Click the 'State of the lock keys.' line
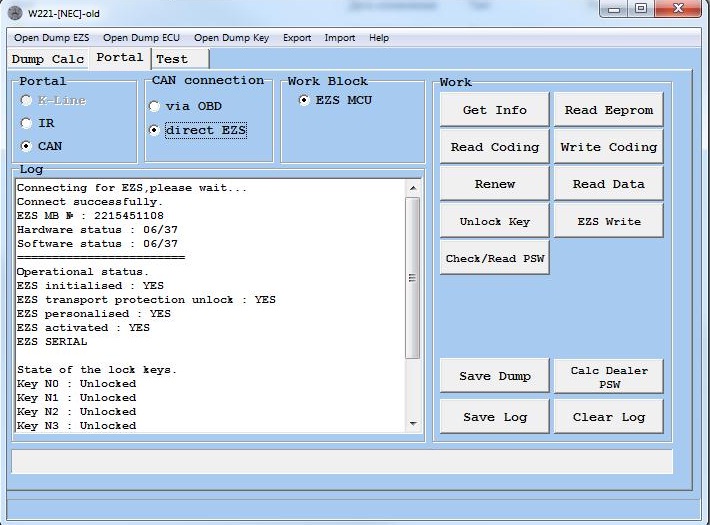Screen dimensions: 710x525 coord(96,370)
